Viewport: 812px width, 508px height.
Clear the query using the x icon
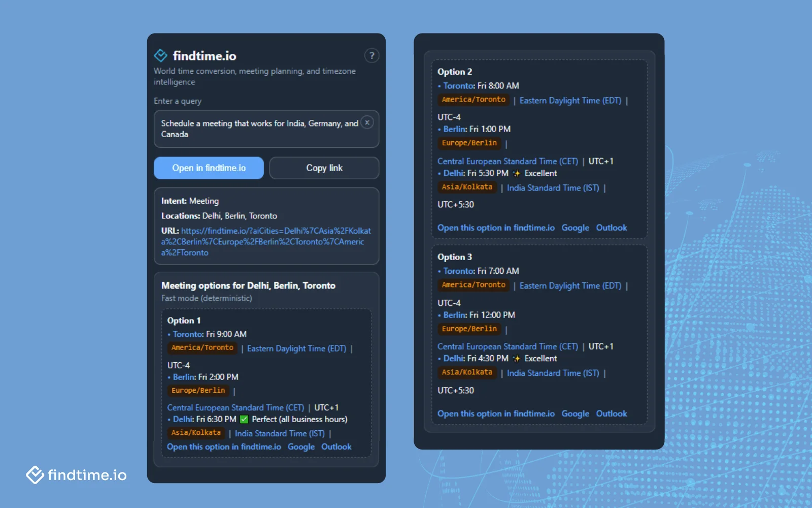tap(367, 122)
